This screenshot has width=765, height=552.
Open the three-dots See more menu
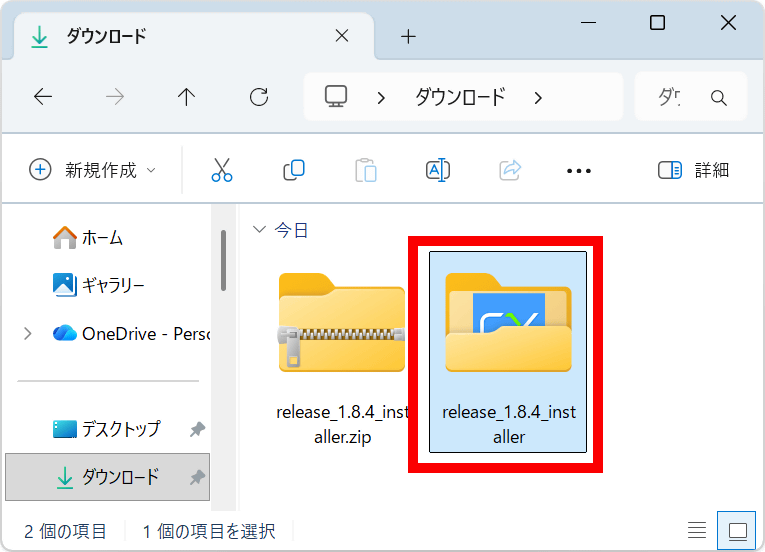579,171
